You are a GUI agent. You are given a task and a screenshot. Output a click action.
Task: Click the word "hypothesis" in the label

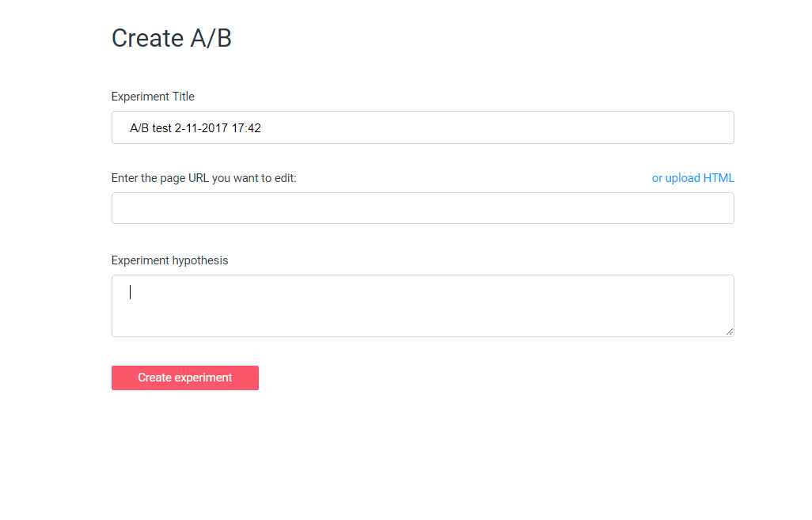coord(199,260)
